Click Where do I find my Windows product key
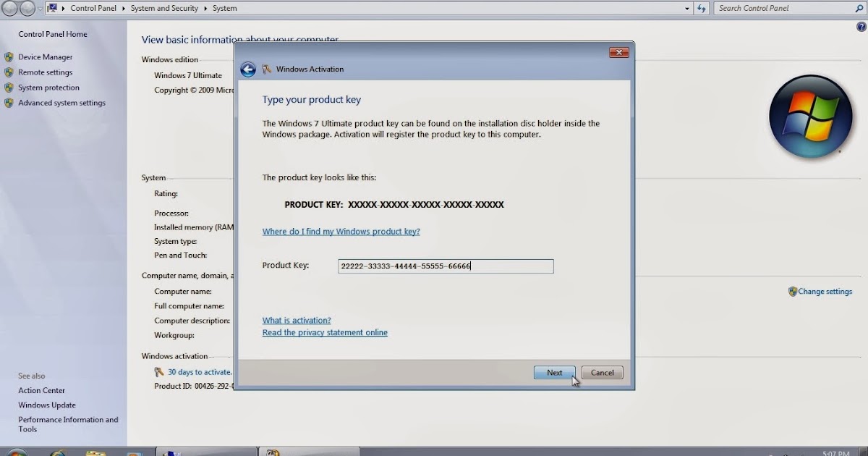This screenshot has height=456, width=868. click(341, 232)
